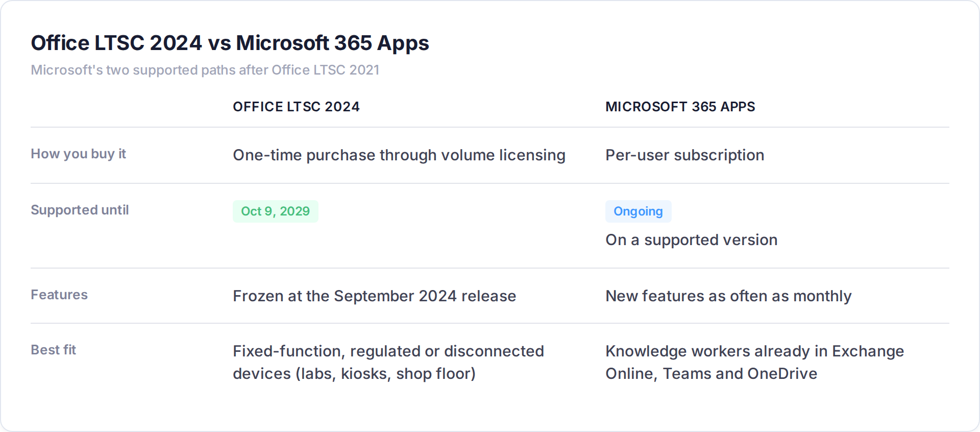Image resolution: width=980 pixels, height=432 pixels.
Task: Click the Supported until row label
Action: (x=80, y=210)
